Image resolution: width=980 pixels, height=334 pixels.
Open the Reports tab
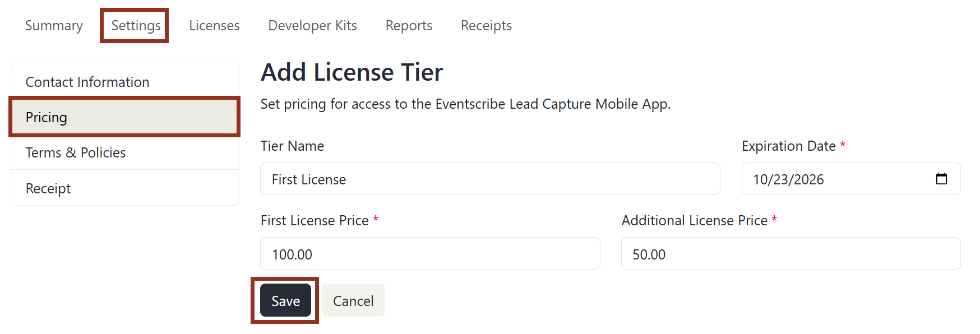(x=408, y=25)
